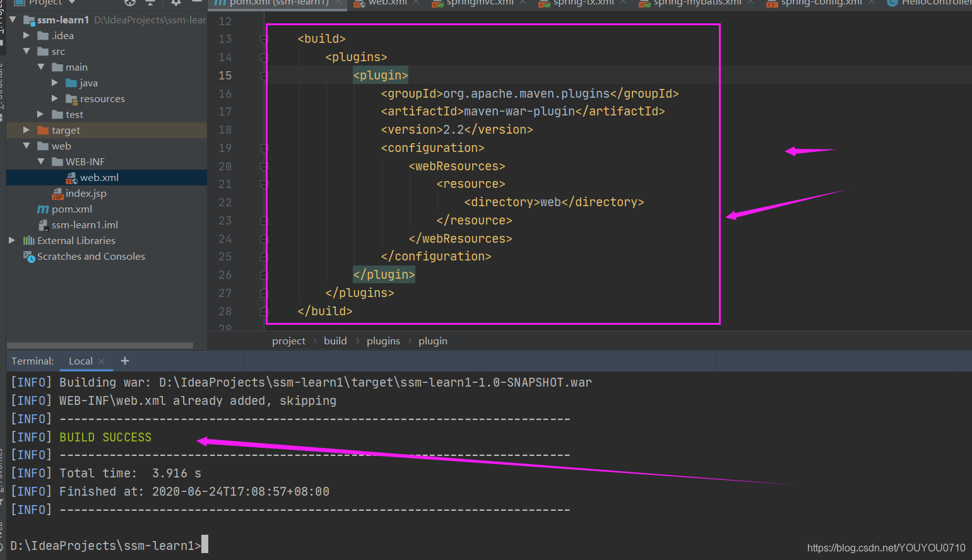Click the 'Total time: 3.916 s' line

pyautogui.click(x=130, y=474)
